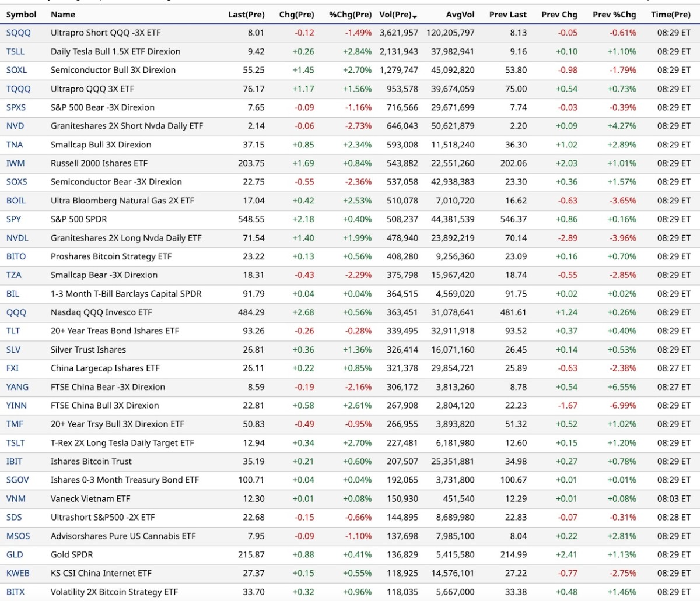
Task: Open the QQQ ticker link
Action: click(16, 312)
